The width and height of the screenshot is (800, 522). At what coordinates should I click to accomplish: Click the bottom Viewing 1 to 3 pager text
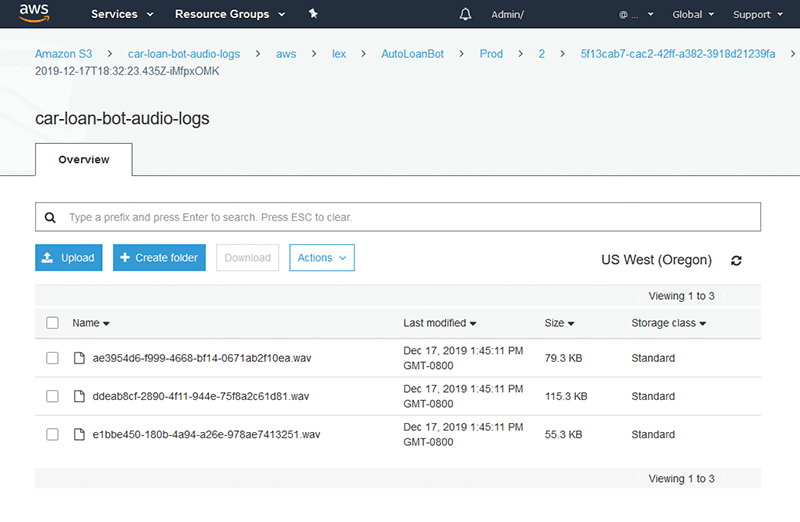[681, 479]
